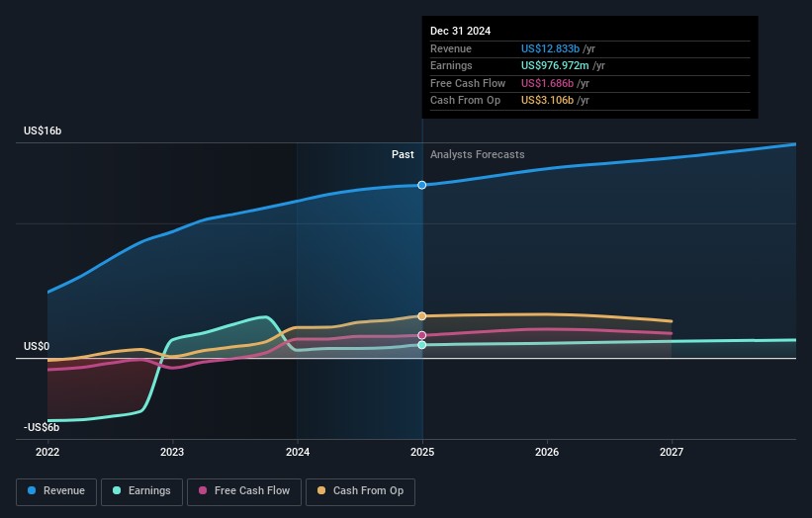Toggle the Free Cash Flow legend series

(244, 491)
